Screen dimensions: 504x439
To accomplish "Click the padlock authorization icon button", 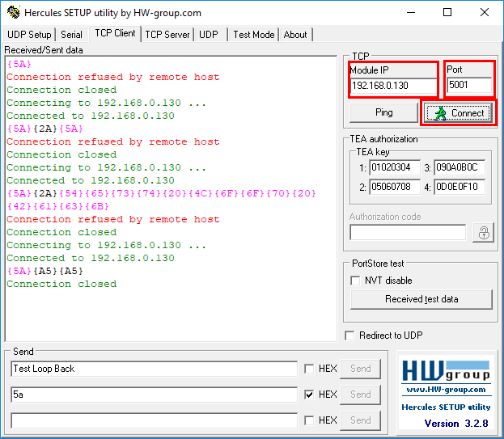I will pos(484,233).
